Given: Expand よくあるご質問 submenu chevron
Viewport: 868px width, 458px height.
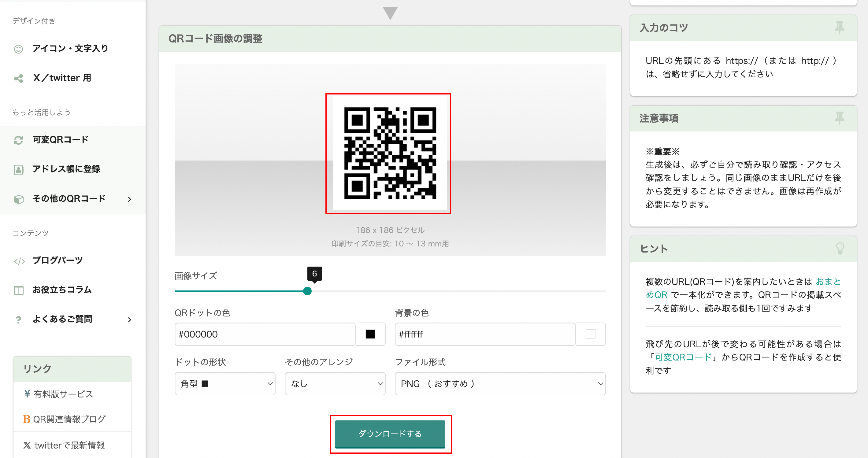Looking at the screenshot, I should tap(129, 319).
